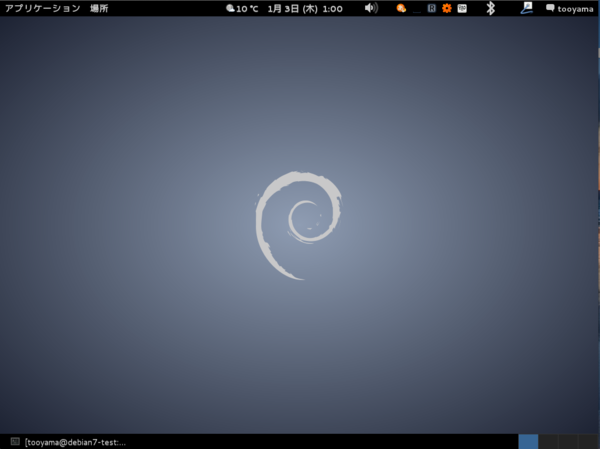Click the orange gear tray icon
600x449 pixels.
[x=447, y=8]
